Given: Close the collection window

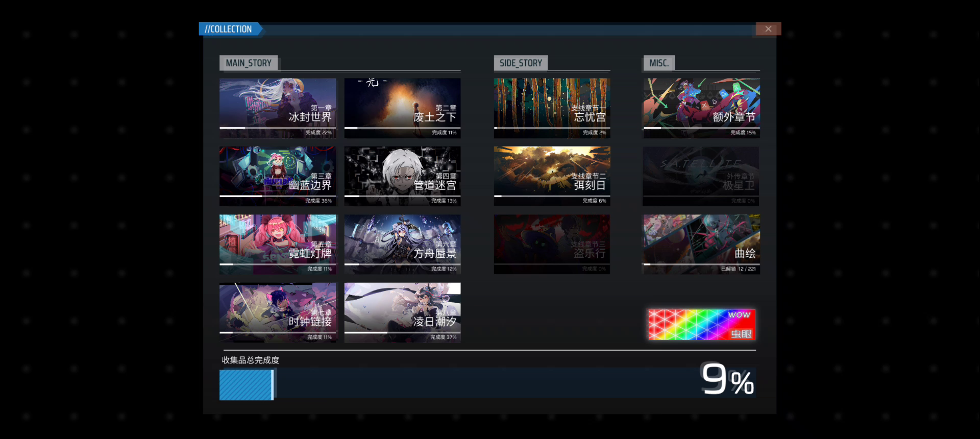Looking at the screenshot, I should pyautogui.click(x=768, y=29).
